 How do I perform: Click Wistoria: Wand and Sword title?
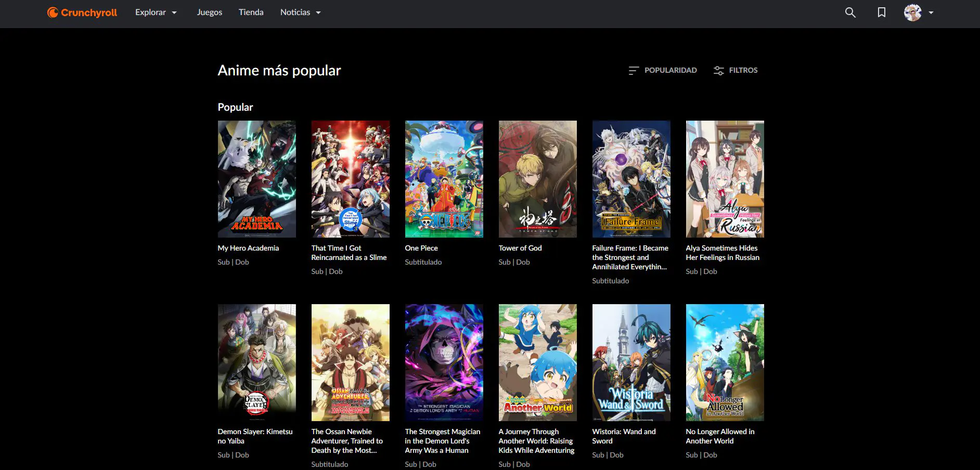click(x=624, y=436)
